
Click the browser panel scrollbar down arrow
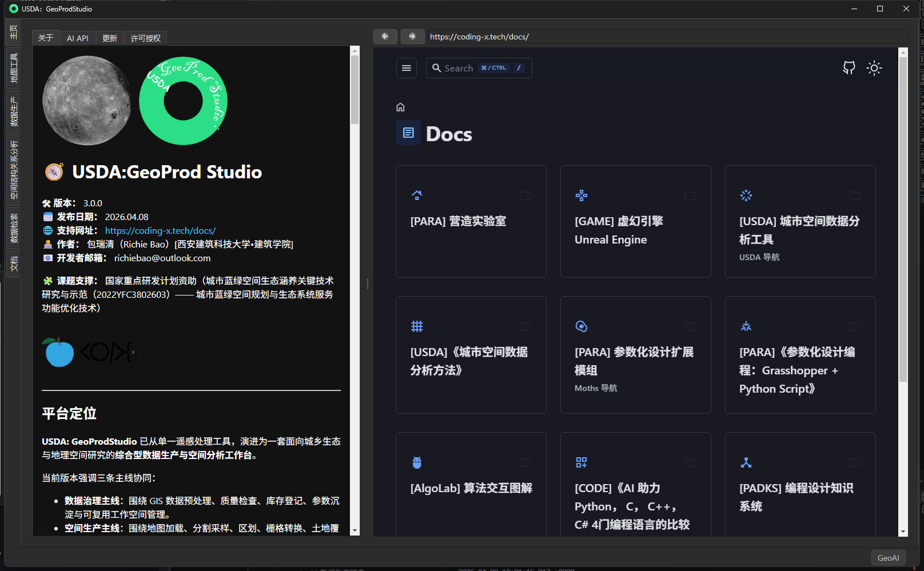pyautogui.click(x=903, y=532)
